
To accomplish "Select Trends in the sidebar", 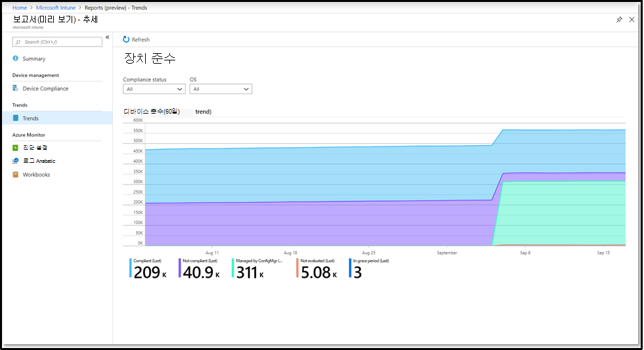I will 57,118.
